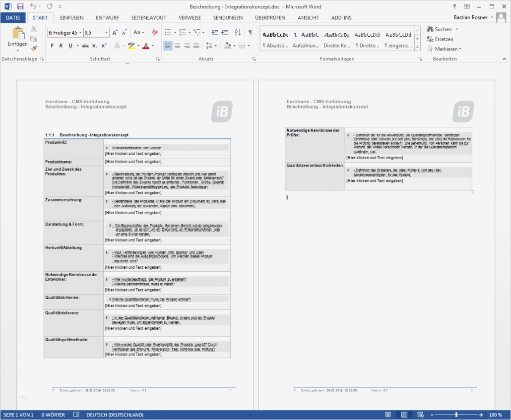
Task: Expand the styles gallery More arrow
Action: click(417, 47)
